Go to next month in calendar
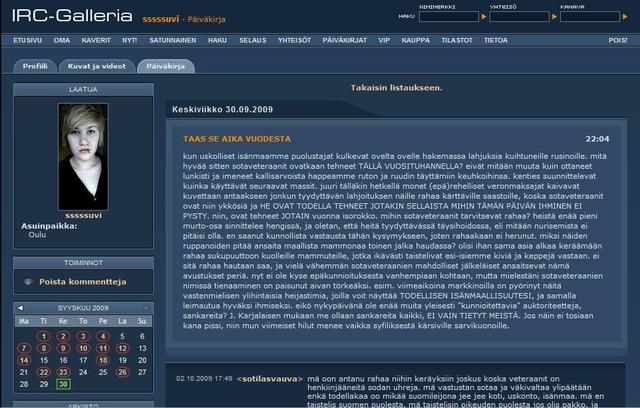This screenshot has width=640, height=408. click(x=147, y=306)
